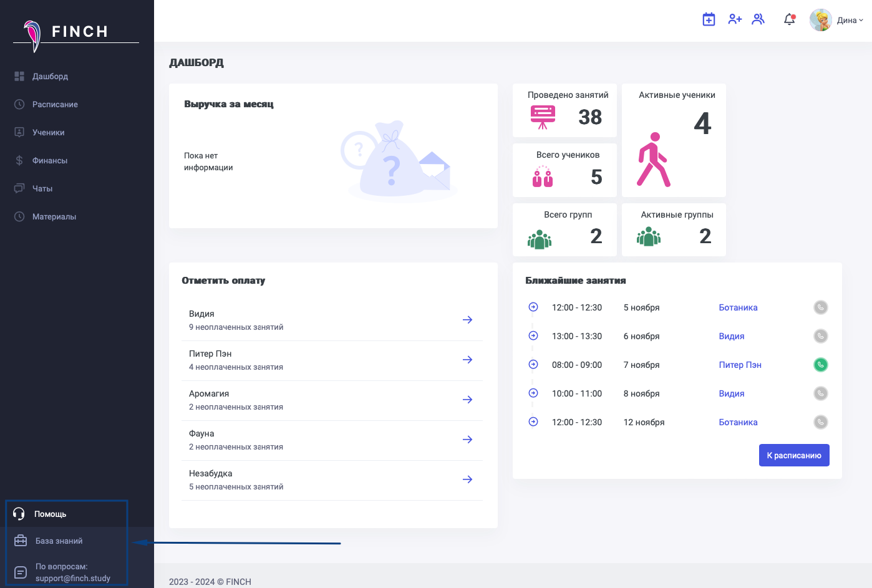
Task: Open payment arrow for Видия
Action: coord(467,320)
